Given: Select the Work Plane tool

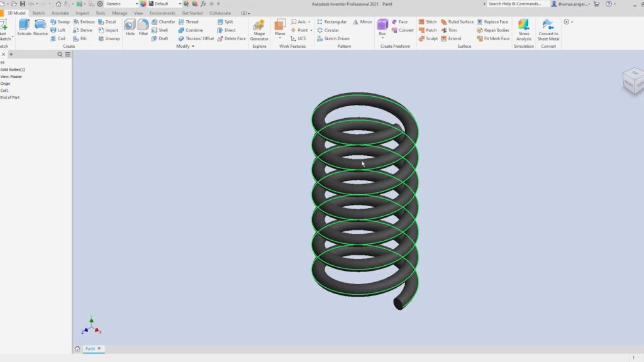Looking at the screenshot, I should pyautogui.click(x=280, y=28).
